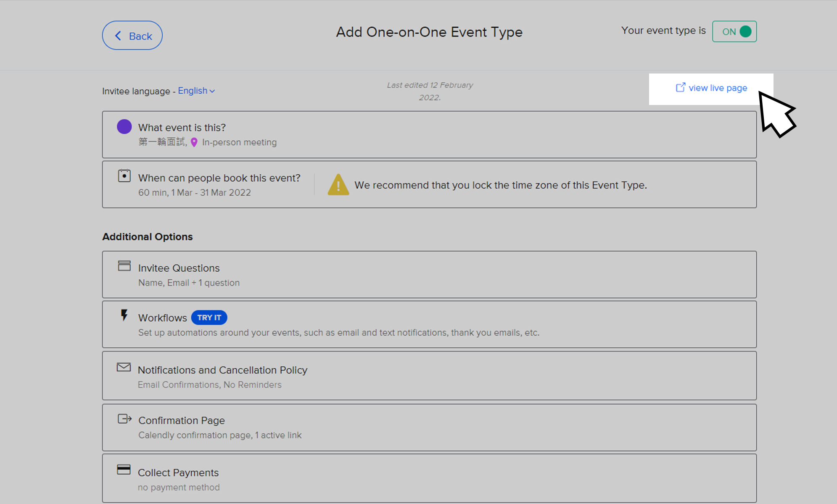
Task: Expand the Collect Payments section
Action: [429, 478]
